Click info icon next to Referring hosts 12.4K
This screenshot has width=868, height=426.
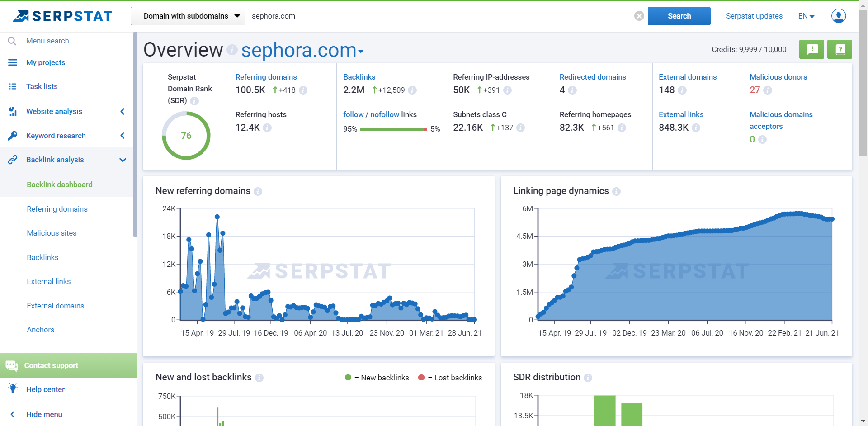click(267, 128)
